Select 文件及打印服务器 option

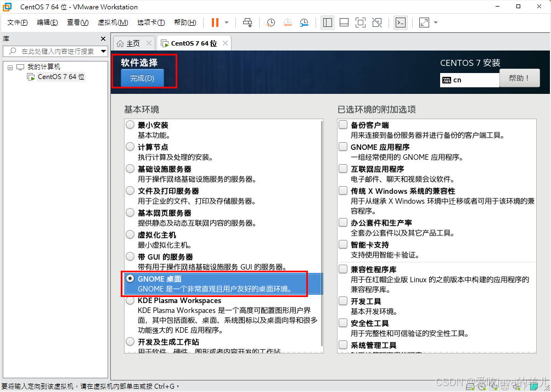pyautogui.click(x=130, y=191)
